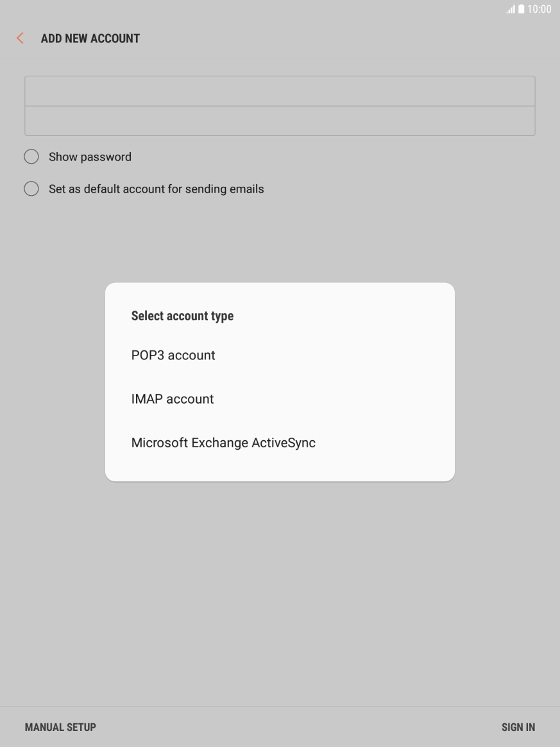
Task: Enable Set as default account for sending emails
Action: [x=156, y=189]
